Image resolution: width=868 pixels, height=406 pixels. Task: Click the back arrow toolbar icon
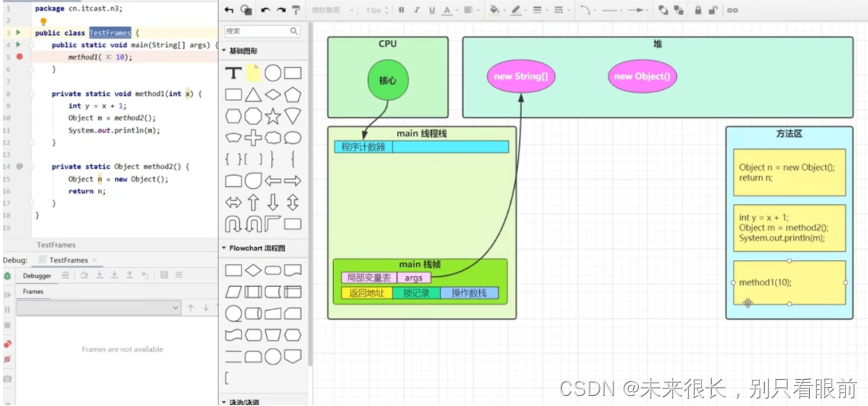[x=228, y=10]
